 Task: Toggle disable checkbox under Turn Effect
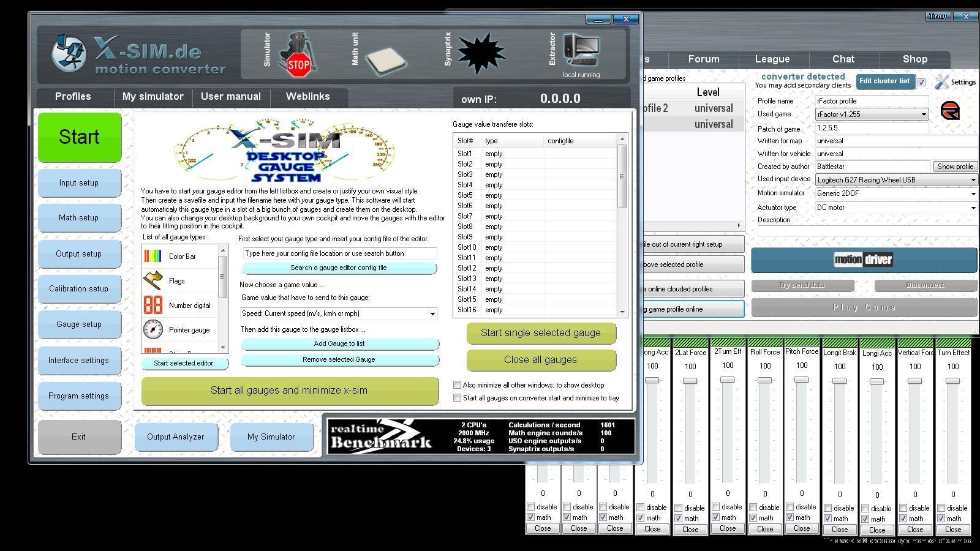(941, 508)
